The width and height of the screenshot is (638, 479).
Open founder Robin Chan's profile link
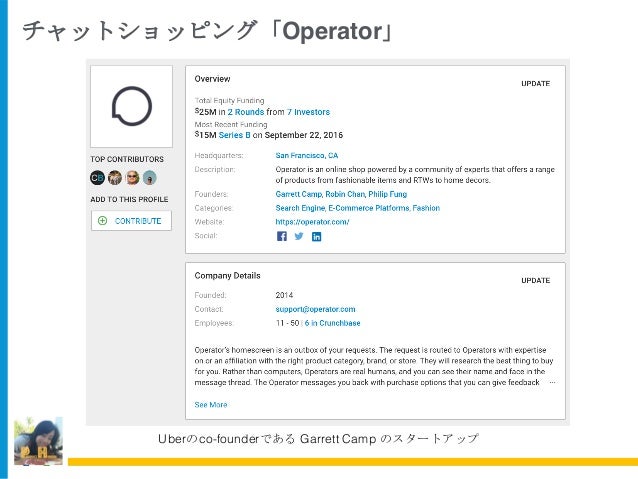(345, 194)
